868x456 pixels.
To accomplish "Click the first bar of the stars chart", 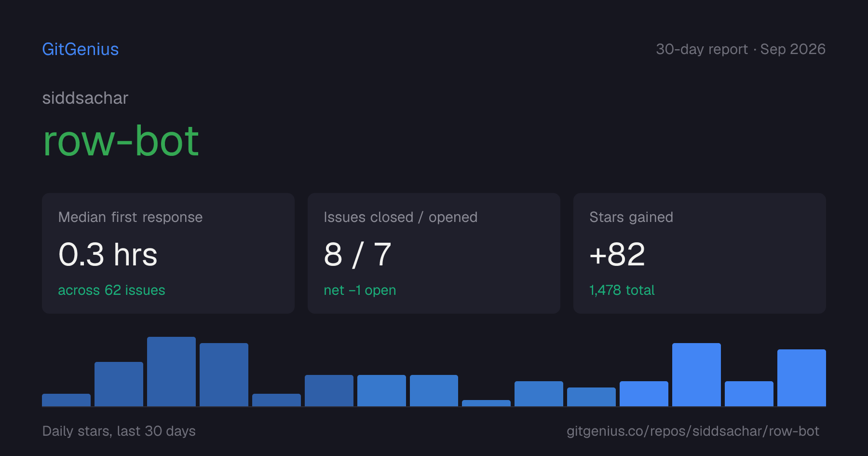I will (66, 400).
